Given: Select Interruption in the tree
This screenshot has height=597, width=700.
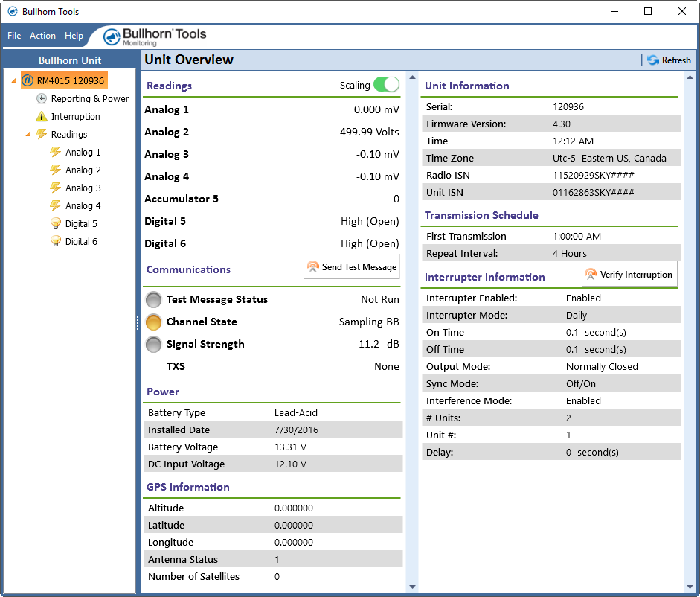Looking at the screenshot, I should click(x=75, y=117).
